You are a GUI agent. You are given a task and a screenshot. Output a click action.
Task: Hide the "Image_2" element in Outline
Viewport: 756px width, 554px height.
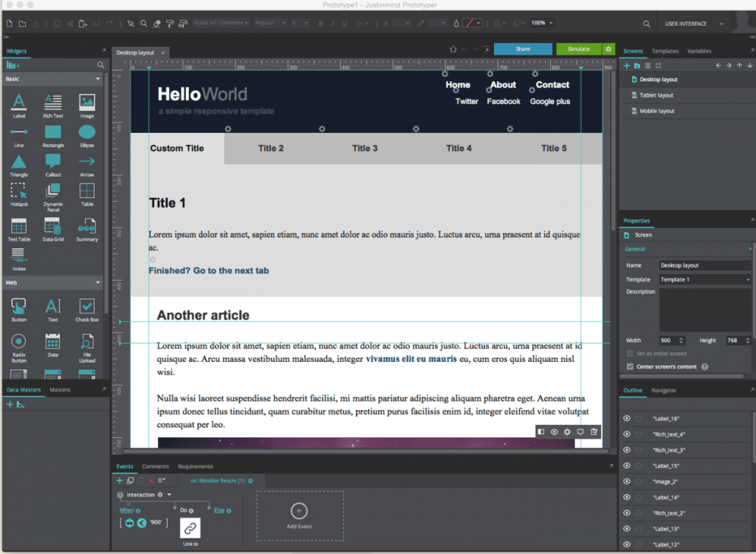(x=626, y=481)
